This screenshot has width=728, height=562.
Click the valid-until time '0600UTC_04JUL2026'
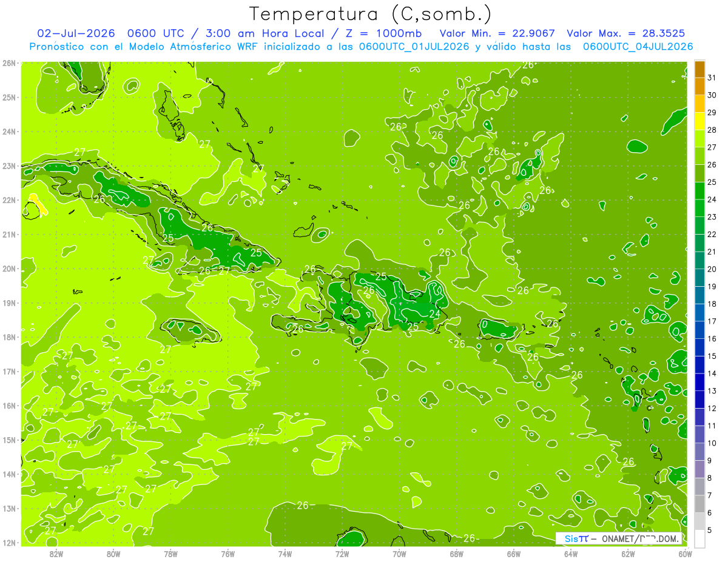638,46
